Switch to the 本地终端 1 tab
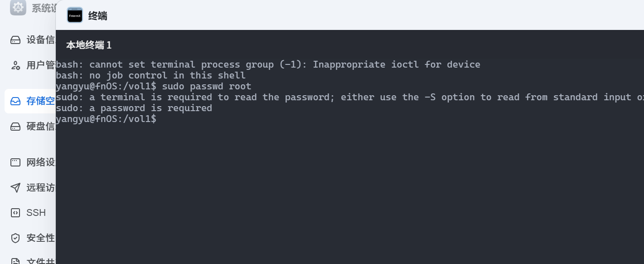 88,45
